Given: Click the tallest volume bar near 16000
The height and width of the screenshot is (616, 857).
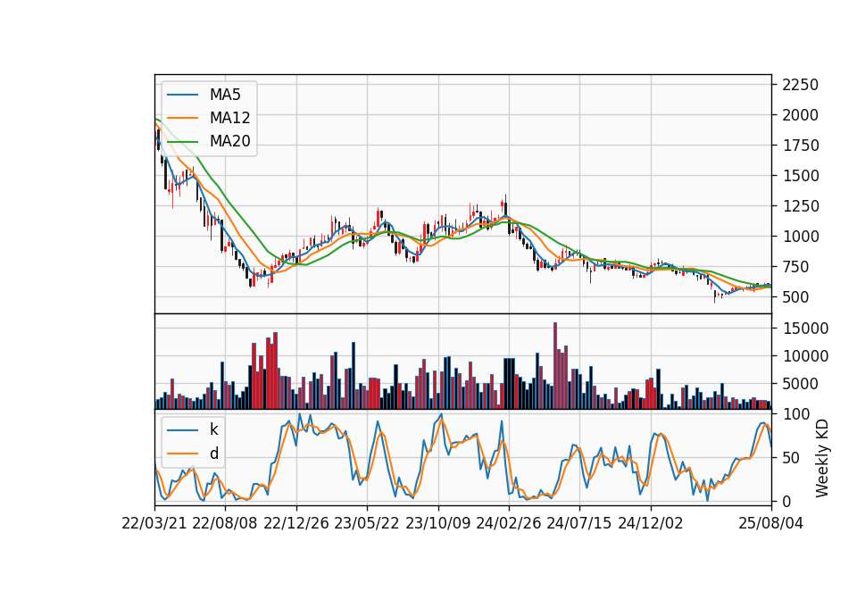Looking at the screenshot, I should click(x=554, y=366).
